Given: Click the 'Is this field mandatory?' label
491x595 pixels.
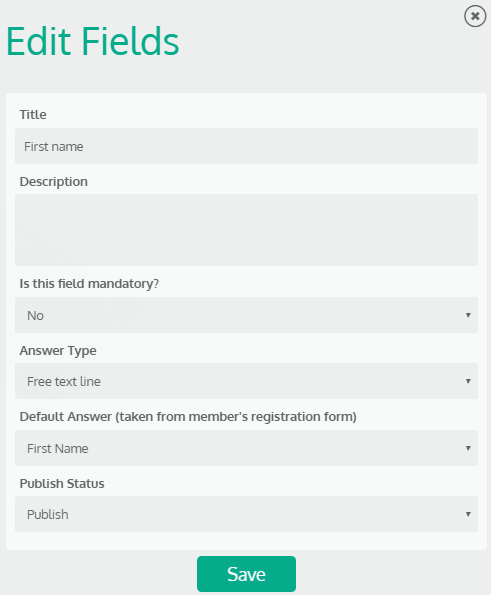Looking at the screenshot, I should pyautogui.click(x=89, y=284).
